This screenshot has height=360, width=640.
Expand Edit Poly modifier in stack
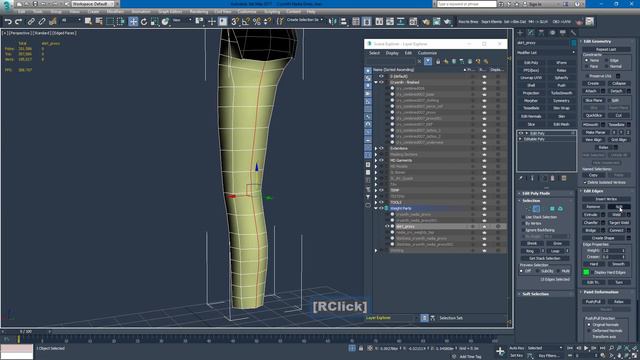click(526, 133)
